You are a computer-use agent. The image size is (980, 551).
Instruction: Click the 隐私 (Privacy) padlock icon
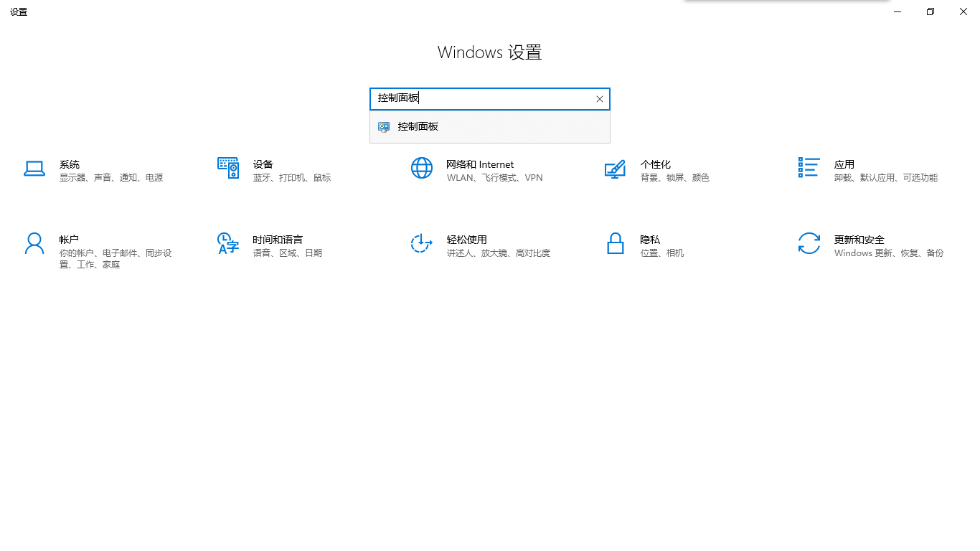[x=616, y=243]
